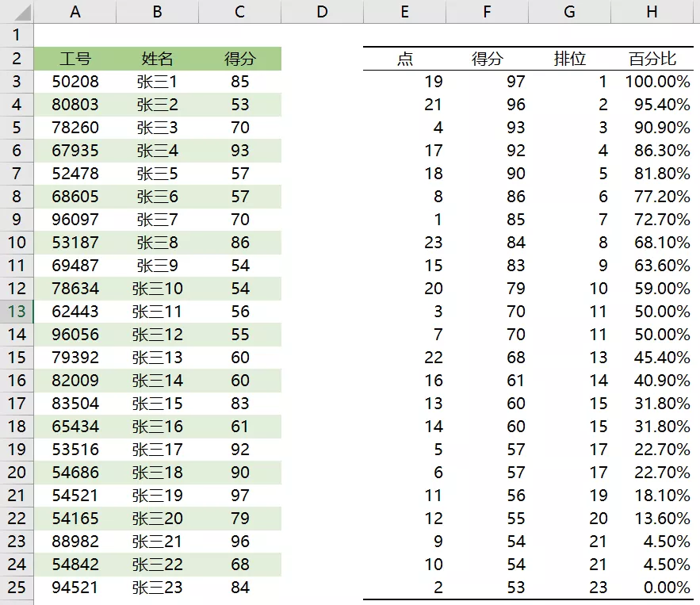
Task: Select score 68 for 张三22
Action: point(239,565)
